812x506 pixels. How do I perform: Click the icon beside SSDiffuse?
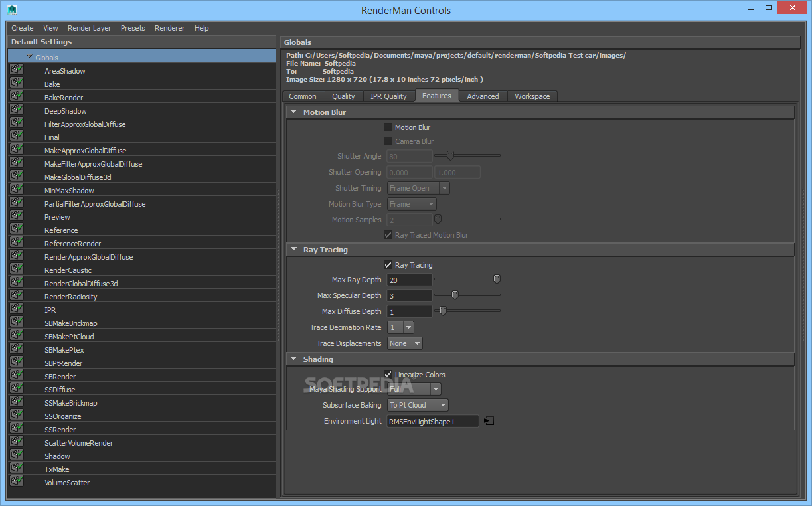[x=17, y=388]
